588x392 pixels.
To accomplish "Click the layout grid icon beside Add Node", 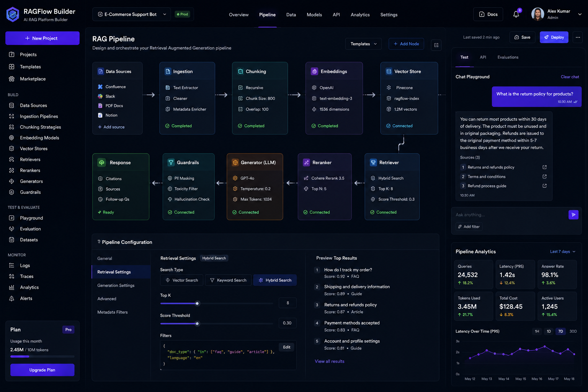I will (x=436, y=45).
